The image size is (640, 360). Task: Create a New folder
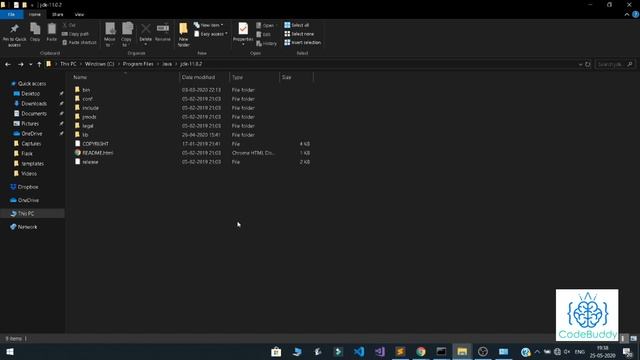coord(183,35)
